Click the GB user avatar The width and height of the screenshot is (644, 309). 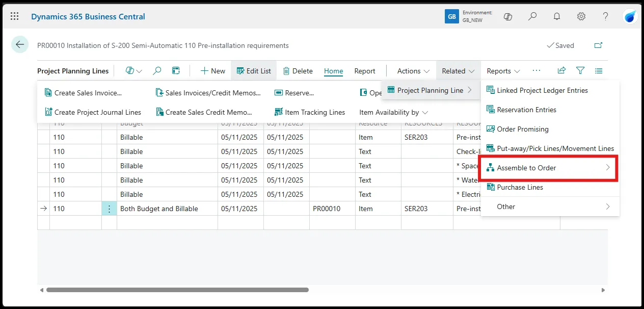click(x=451, y=16)
